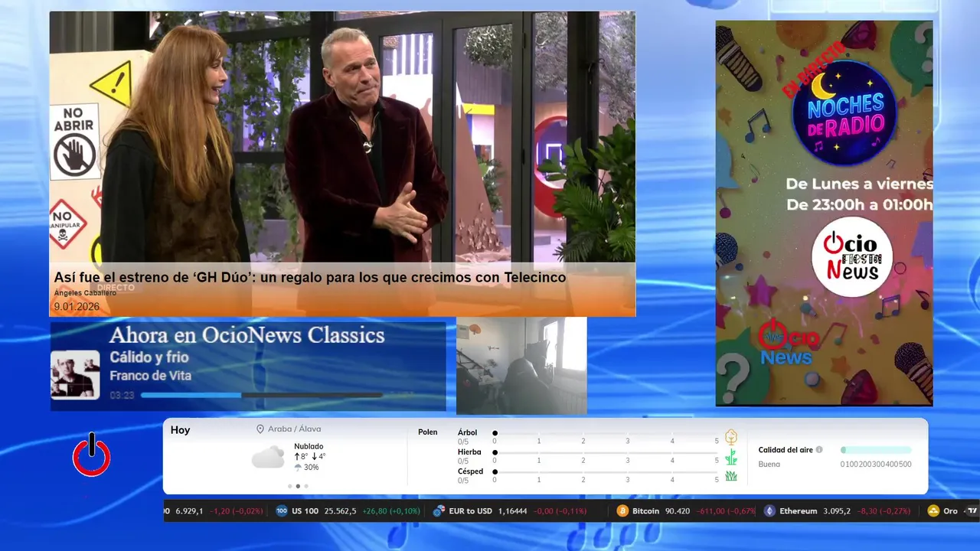This screenshot has height=551, width=980.
Task: Click the -611,00 Bitcoin change value
Action: pos(714,510)
